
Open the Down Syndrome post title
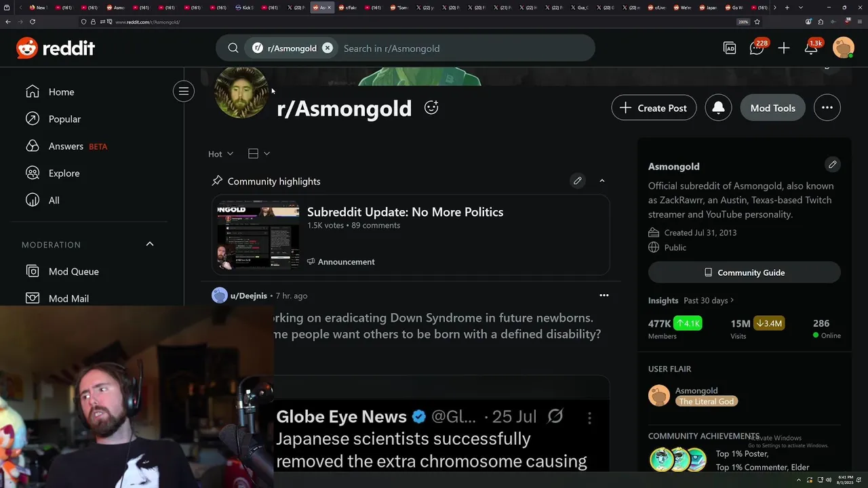click(x=437, y=326)
